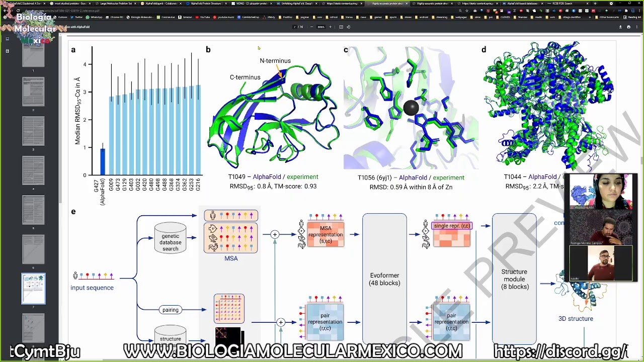Open the Biología Molecular bookmark
The width and height of the screenshot is (644, 362).
(x=140, y=17)
